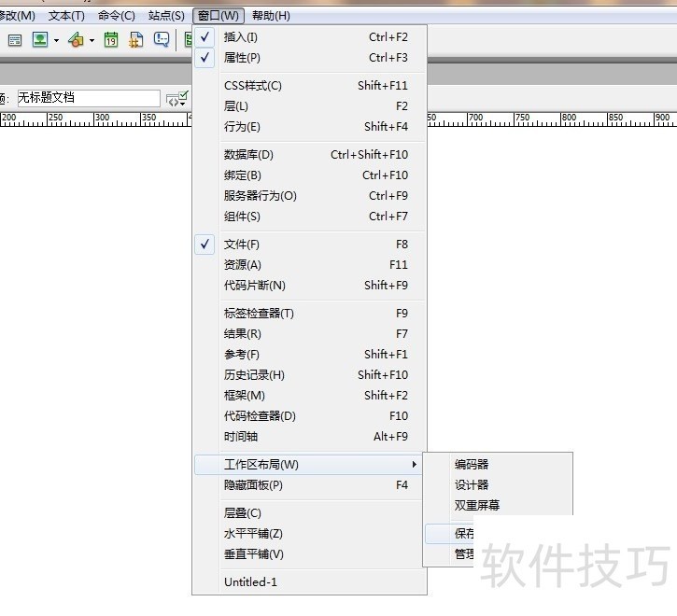Click the Media shapes icon
Screen dimensions: 677x616
tap(77, 40)
